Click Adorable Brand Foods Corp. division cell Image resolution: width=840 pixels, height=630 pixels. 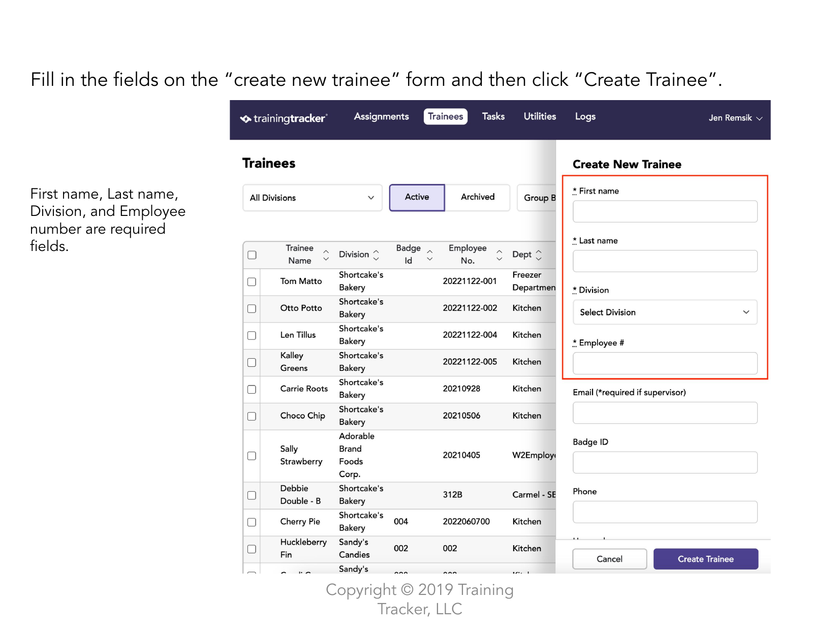(357, 455)
